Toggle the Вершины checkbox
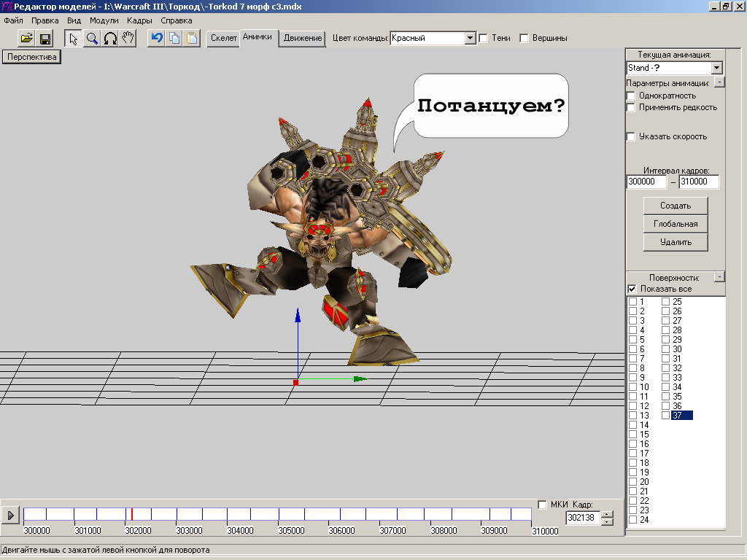Image resolution: width=747 pixels, height=560 pixels. (524, 38)
